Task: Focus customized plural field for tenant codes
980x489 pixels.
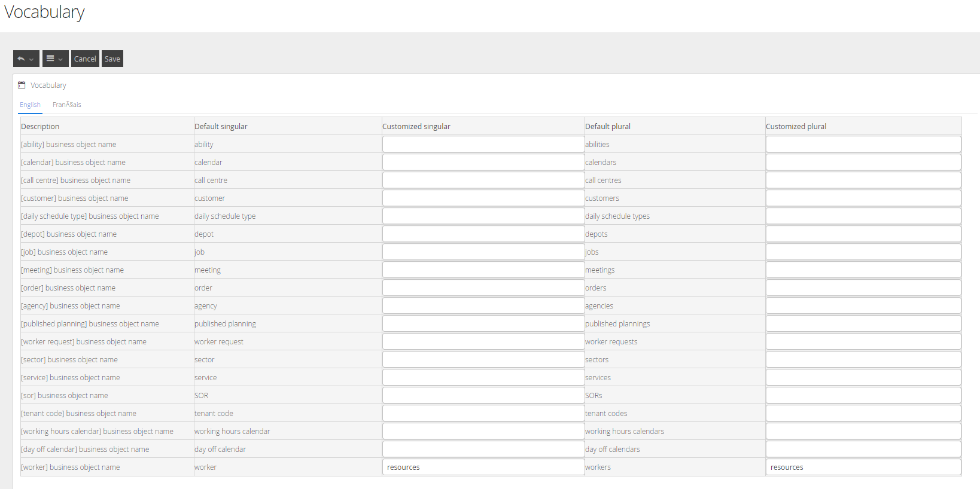Action: click(x=863, y=413)
